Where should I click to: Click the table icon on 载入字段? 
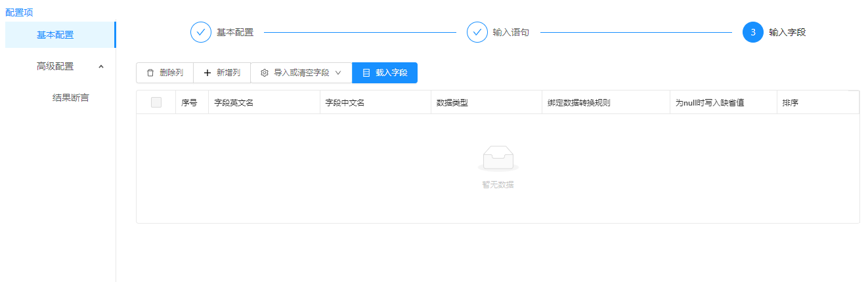[x=366, y=73]
